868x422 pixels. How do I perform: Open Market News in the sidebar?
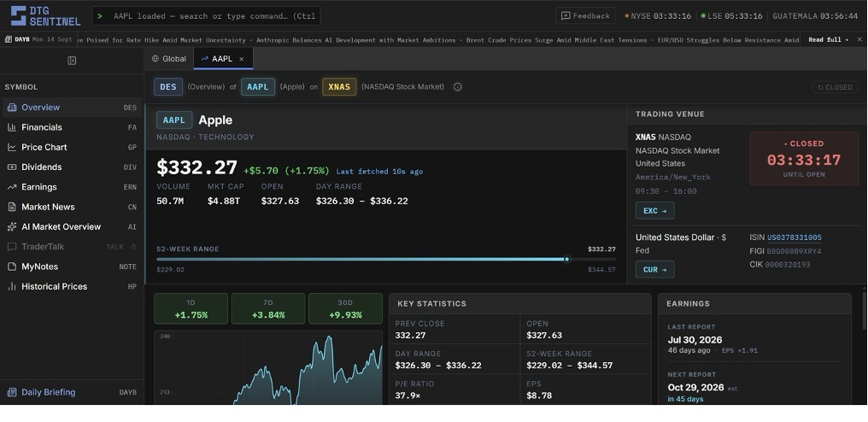(72, 207)
